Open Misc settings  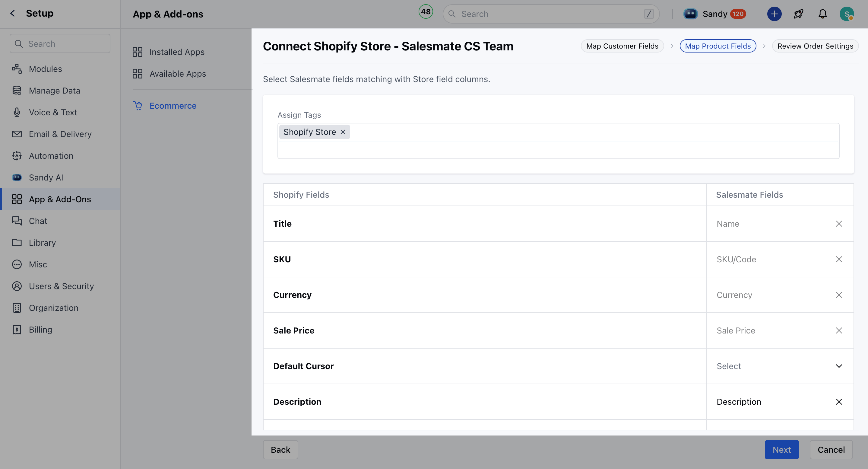(x=38, y=264)
